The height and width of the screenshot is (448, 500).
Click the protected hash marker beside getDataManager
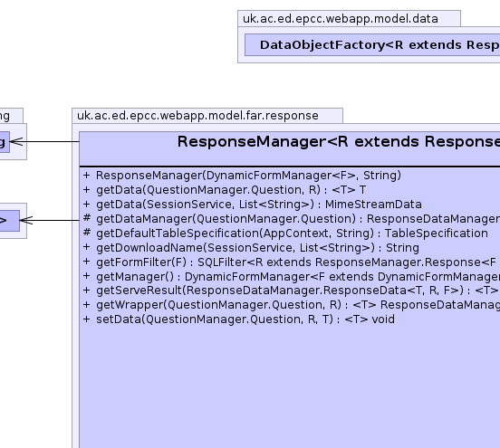point(87,218)
